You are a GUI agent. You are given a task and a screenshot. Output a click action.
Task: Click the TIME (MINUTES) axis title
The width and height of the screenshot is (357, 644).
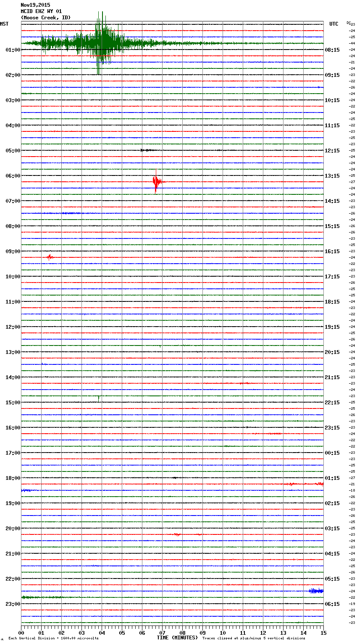[177, 638]
